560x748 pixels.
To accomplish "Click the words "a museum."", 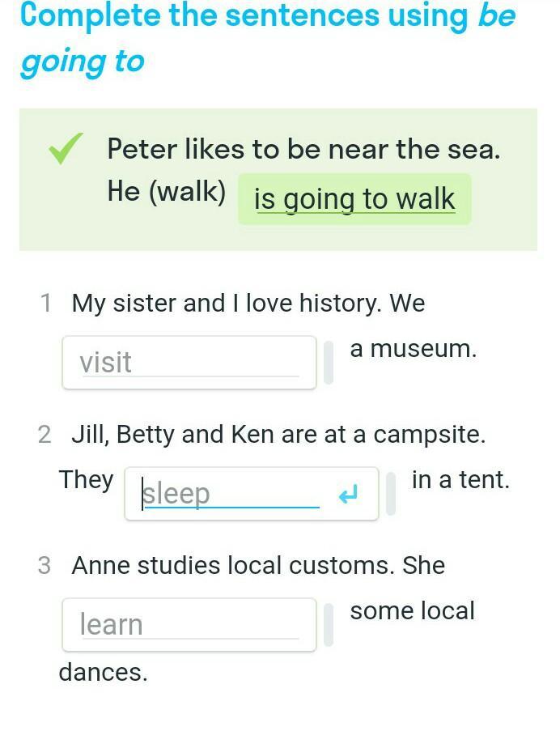I will pos(413,349).
